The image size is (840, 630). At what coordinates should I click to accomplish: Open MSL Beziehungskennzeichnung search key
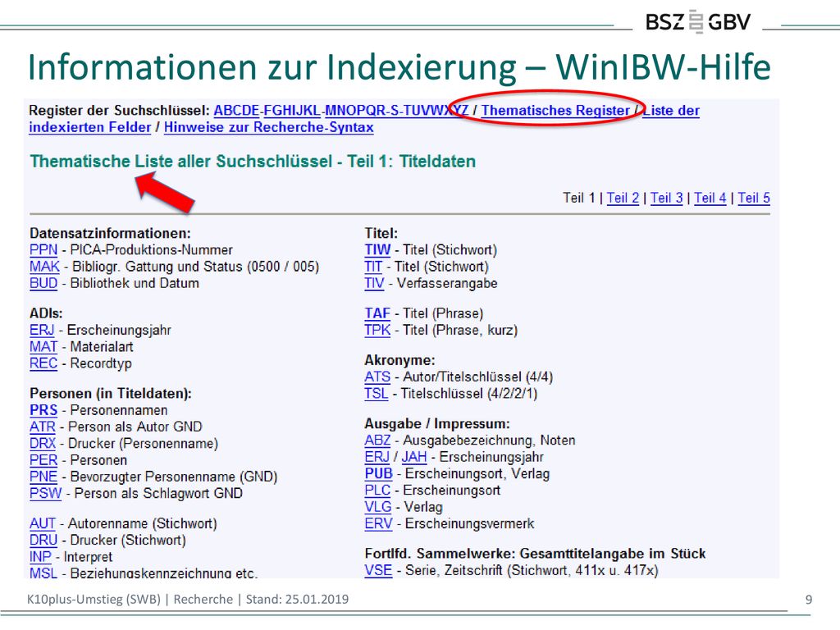(x=43, y=573)
